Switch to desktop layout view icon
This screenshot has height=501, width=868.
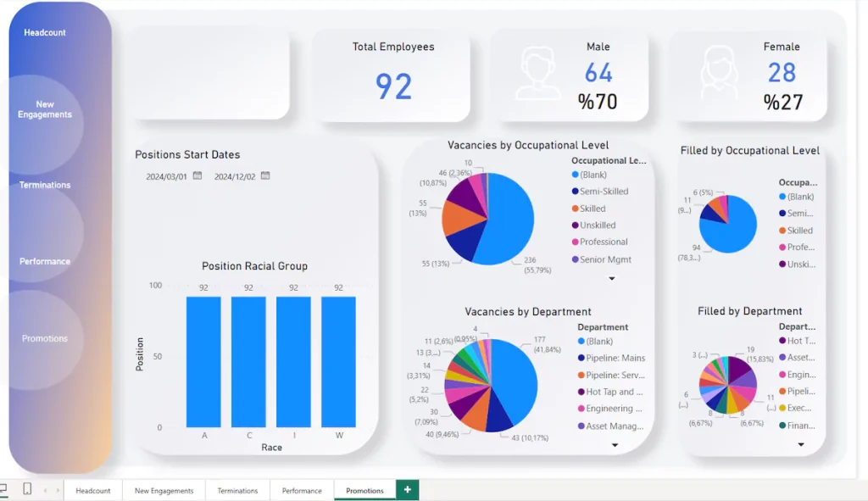click(3, 489)
